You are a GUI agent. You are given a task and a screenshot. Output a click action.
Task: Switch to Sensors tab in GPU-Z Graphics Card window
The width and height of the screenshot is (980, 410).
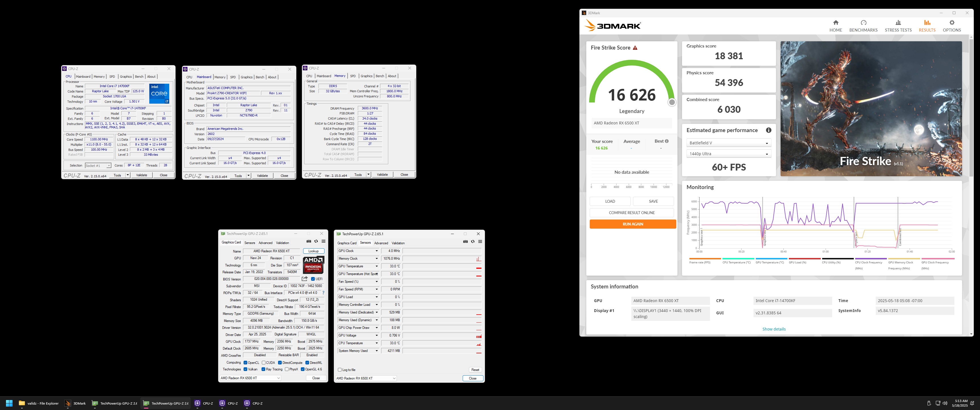pos(250,243)
